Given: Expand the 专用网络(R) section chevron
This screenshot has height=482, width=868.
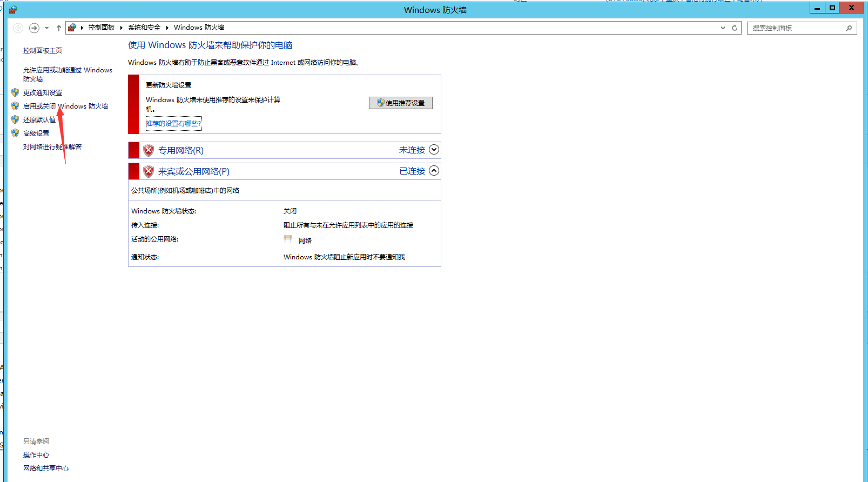Looking at the screenshot, I should tap(434, 150).
